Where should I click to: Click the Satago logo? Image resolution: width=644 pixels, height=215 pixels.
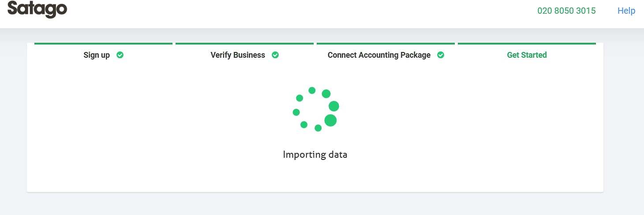(x=37, y=9)
